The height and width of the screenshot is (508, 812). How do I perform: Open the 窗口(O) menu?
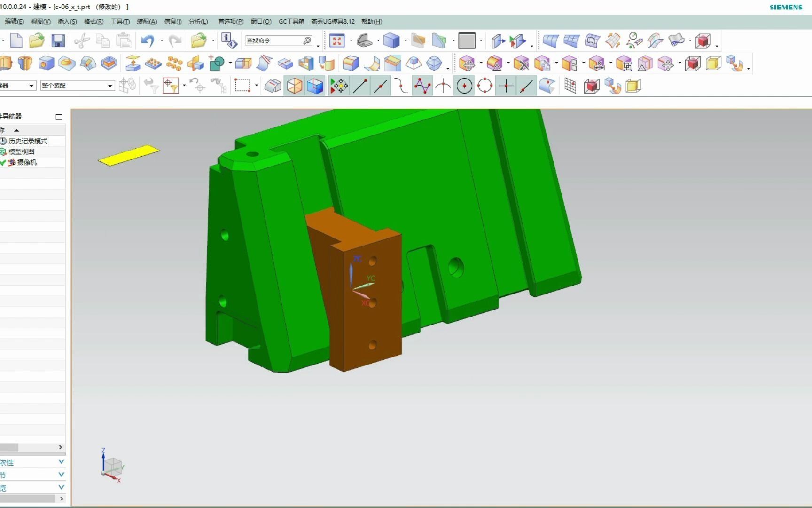261,22
